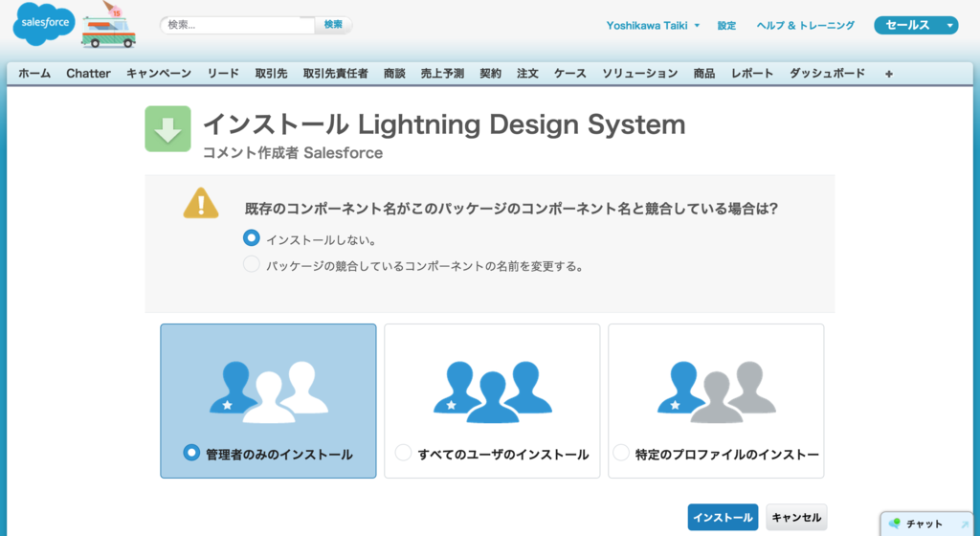Click the コメント作成者 Salesforce text
This screenshot has width=980, height=536.
293,153
